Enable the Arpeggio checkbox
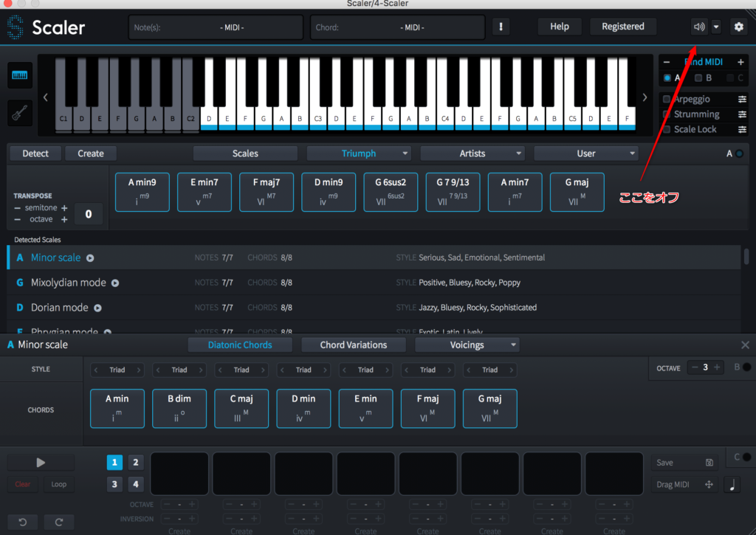756x535 pixels. coord(667,99)
